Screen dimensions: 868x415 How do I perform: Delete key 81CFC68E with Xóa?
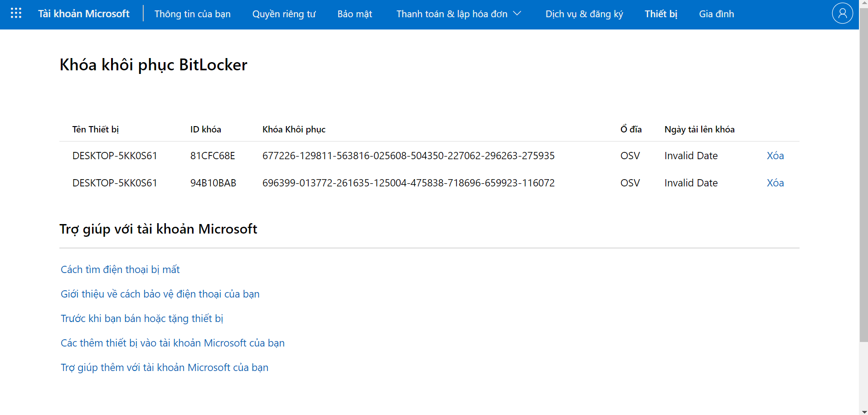[x=775, y=156]
